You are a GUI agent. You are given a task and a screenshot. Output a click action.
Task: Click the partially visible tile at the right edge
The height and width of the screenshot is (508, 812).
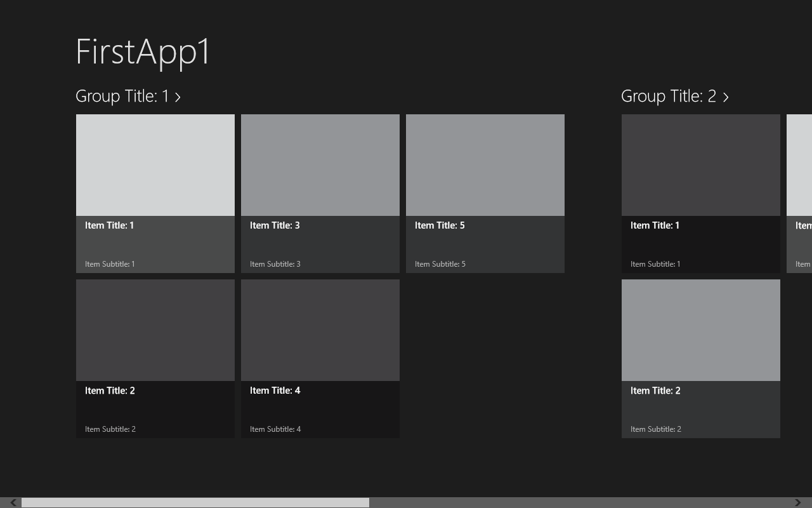click(799, 190)
